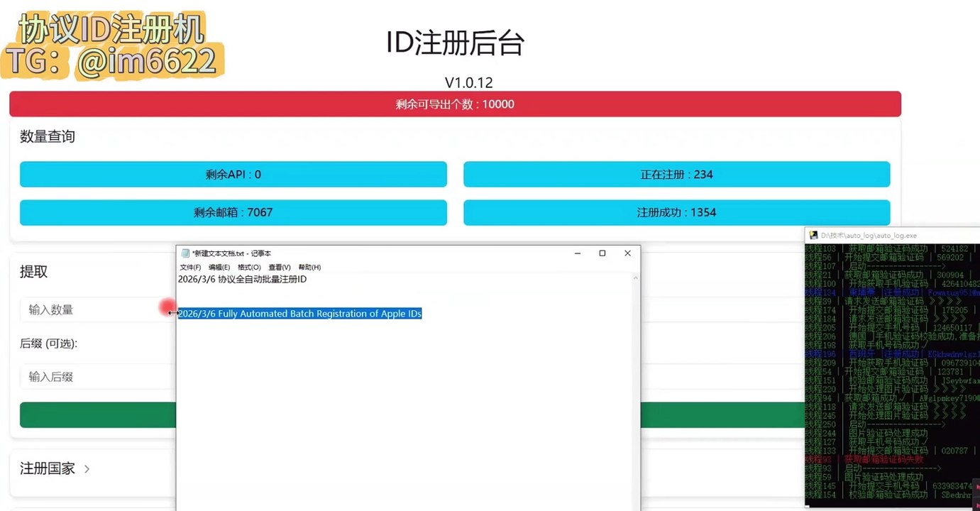This screenshot has width=980, height=511.
Task: Click the 数量查询 section heading
Action: pos(48,137)
